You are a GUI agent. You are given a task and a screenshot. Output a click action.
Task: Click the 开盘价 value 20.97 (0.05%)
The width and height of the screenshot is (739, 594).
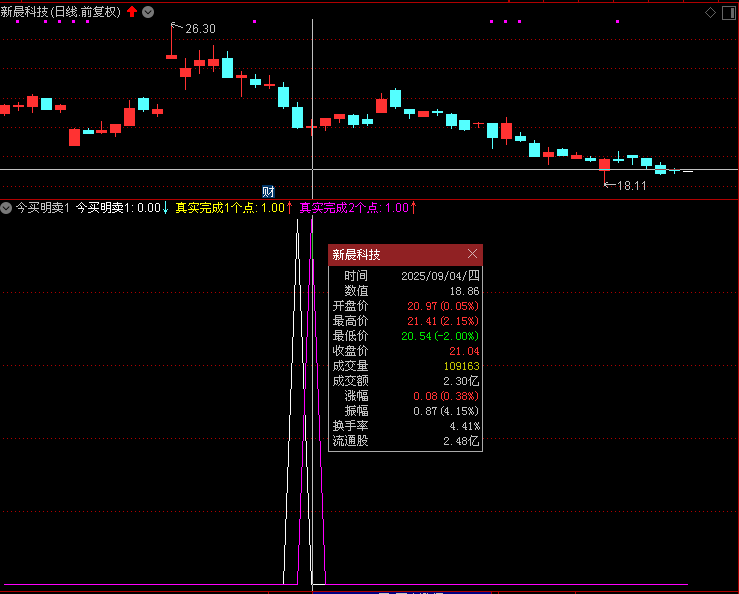(443, 306)
